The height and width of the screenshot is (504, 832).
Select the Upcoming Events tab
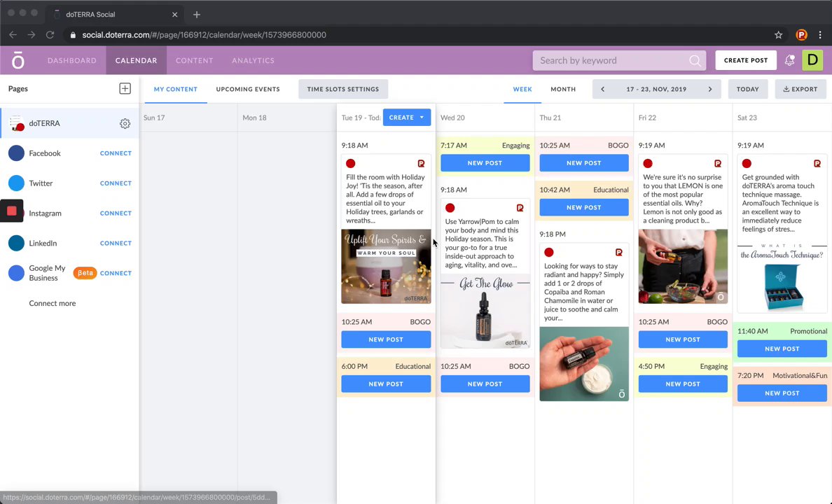coord(248,89)
